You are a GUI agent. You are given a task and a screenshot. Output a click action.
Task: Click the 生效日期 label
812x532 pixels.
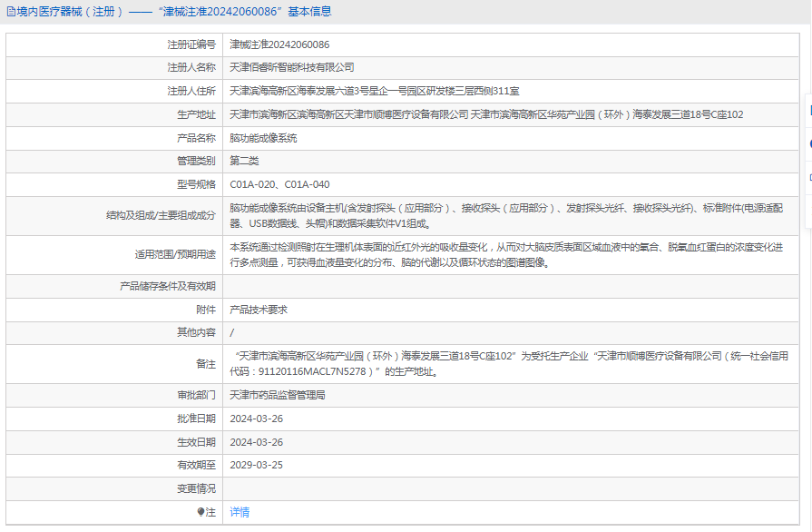(x=196, y=442)
